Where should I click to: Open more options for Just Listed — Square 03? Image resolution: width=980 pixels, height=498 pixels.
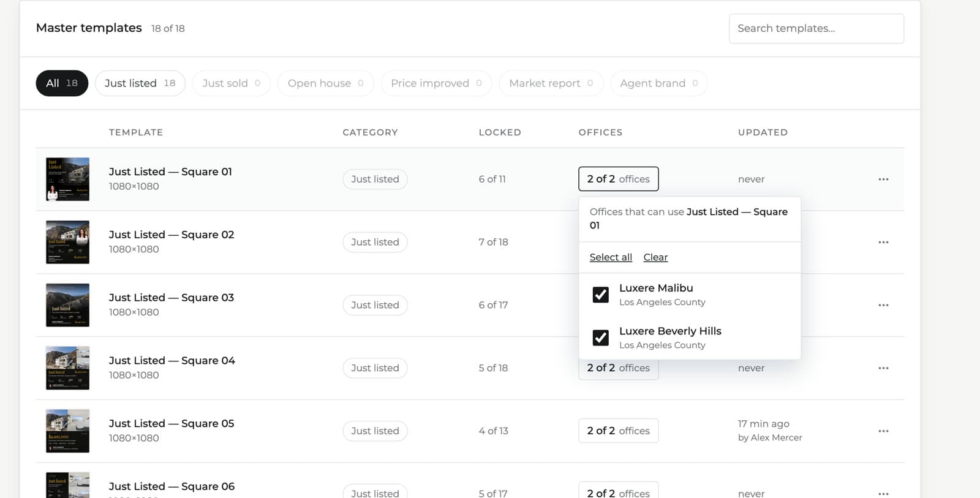(x=883, y=305)
